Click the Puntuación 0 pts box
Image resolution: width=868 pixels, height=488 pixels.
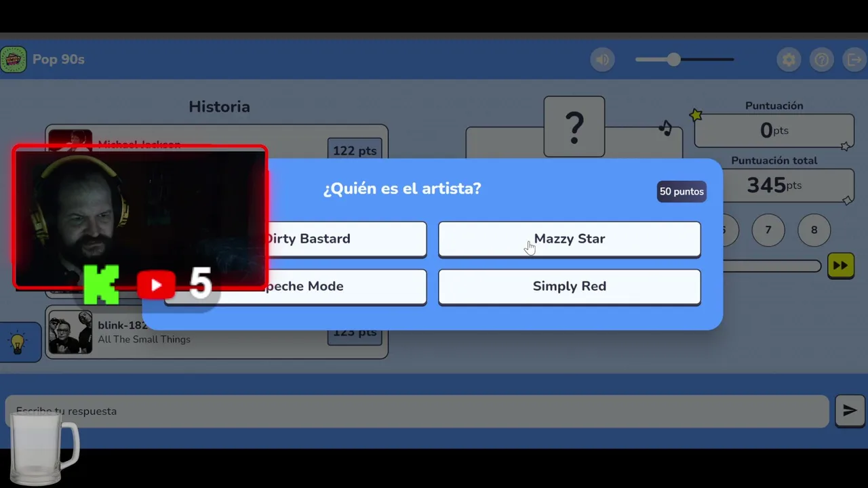774,130
